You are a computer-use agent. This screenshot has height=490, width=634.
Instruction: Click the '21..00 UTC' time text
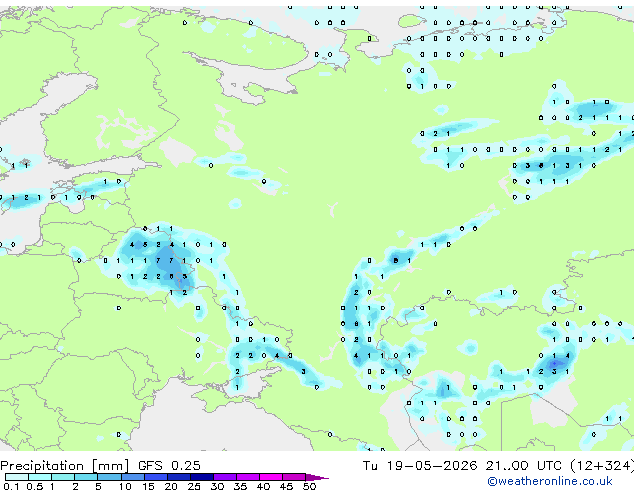[x=524, y=466]
